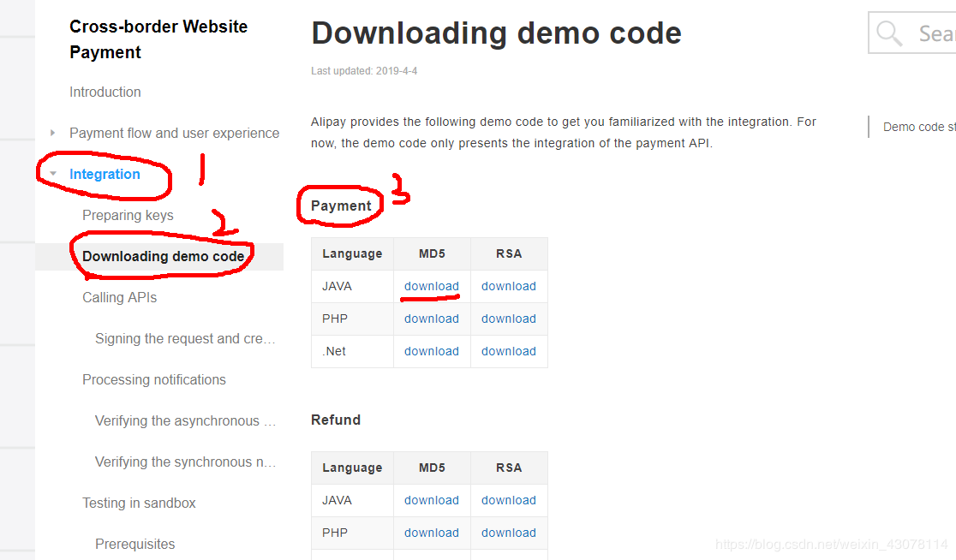956x560 pixels.
Task: Open Verifying the asynchronous … page
Action: tap(185, 421)
